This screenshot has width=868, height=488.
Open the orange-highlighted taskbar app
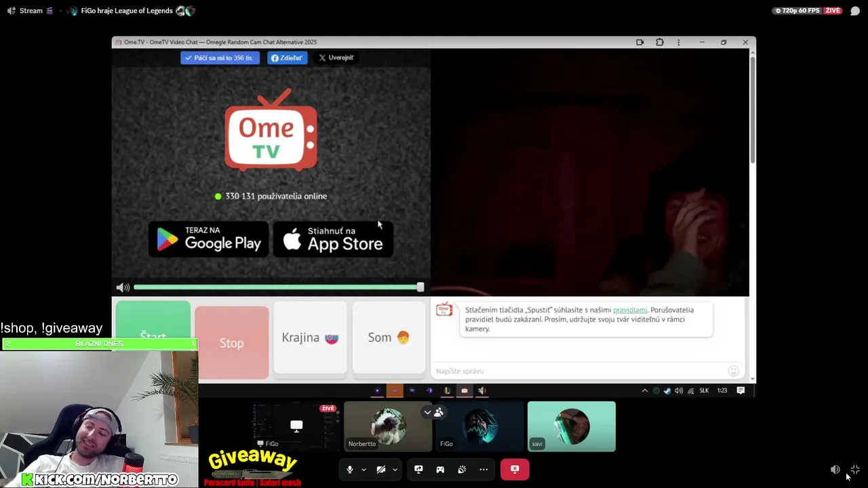click(x=394, y=390)
